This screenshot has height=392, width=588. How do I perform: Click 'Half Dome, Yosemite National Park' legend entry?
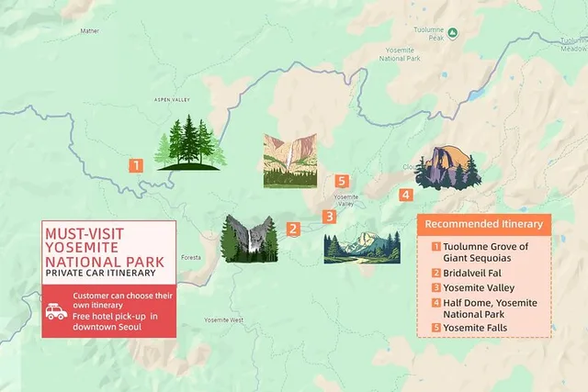coord(490,308)
